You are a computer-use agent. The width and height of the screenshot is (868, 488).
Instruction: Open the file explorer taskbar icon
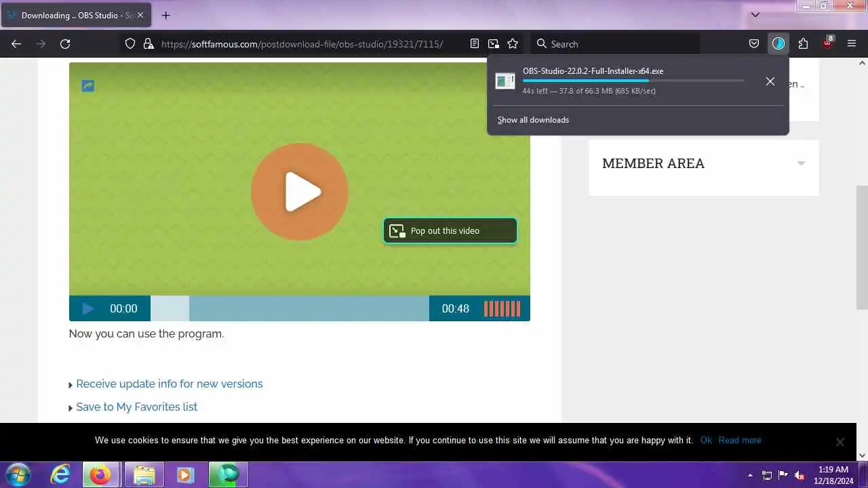144,474
